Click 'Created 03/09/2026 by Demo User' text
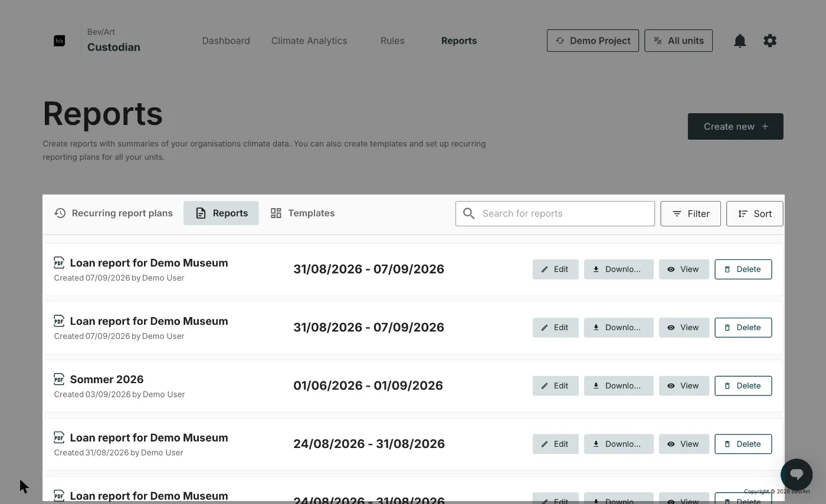The height and width of the screenshot is (504, 826). tap(119, 394)
